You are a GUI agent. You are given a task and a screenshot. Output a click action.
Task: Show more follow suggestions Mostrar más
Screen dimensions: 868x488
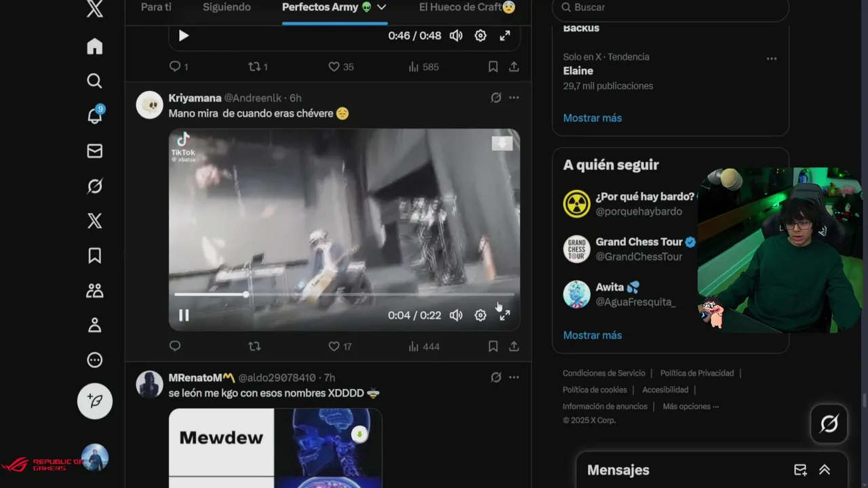[x=592, y=335]
